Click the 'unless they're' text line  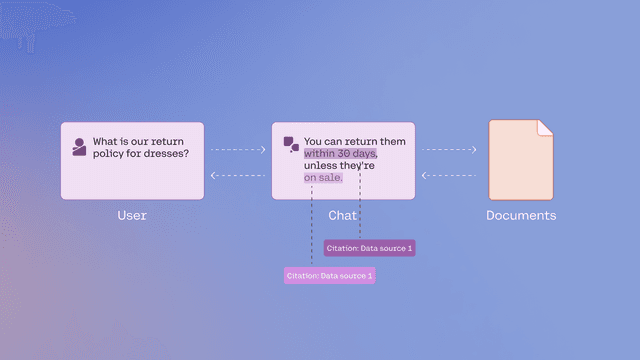(339, 166)
